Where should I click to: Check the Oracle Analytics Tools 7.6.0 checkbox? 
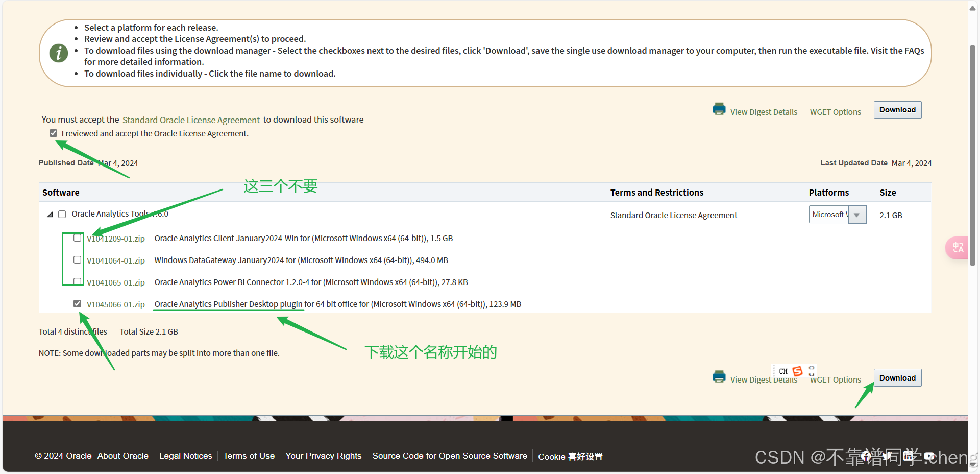(62, 214)
